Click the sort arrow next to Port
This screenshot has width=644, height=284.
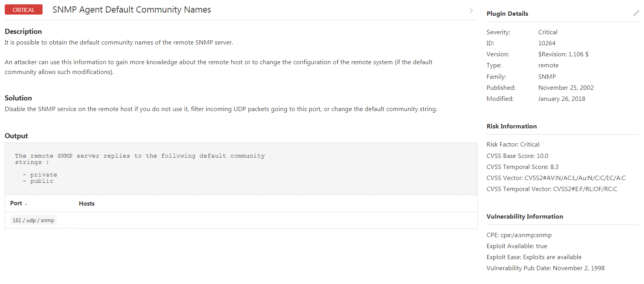(x=26, y=204)
